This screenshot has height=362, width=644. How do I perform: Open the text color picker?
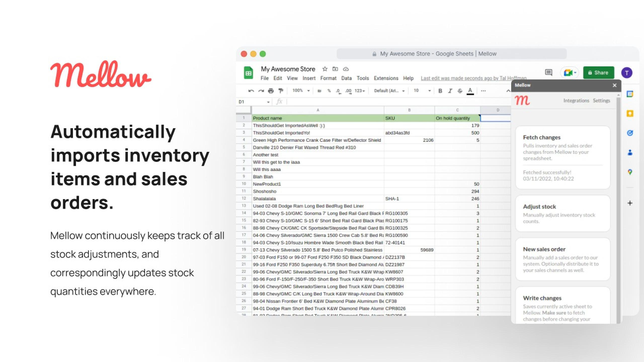470,91
